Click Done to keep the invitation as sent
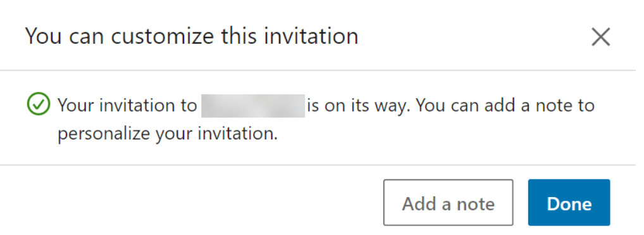This screenshot has width=644, height=235. pyautogui.click(x=569, y=203)
